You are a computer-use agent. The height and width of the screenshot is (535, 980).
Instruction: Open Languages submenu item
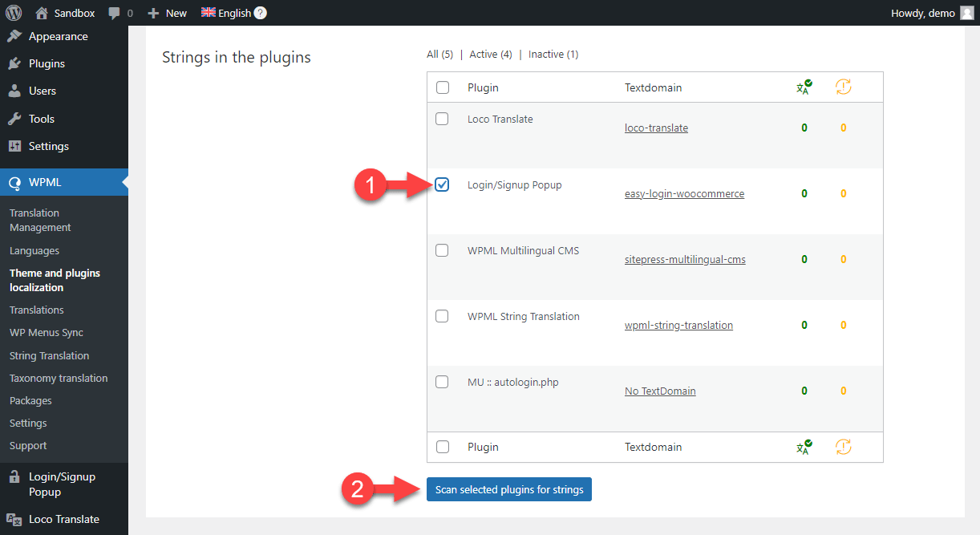tap(34, 250)
